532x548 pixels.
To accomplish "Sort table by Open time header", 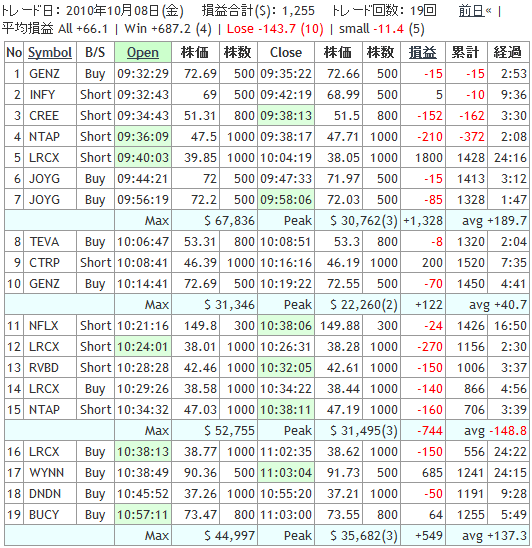I will click(143, 52).
